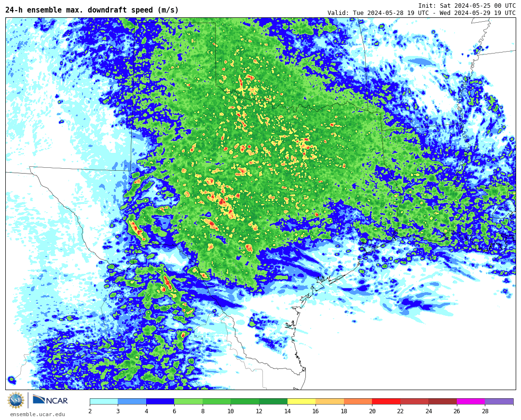Click the green 8-10 colorbar swatch
The image size is (521, 420).
point(217,401)
